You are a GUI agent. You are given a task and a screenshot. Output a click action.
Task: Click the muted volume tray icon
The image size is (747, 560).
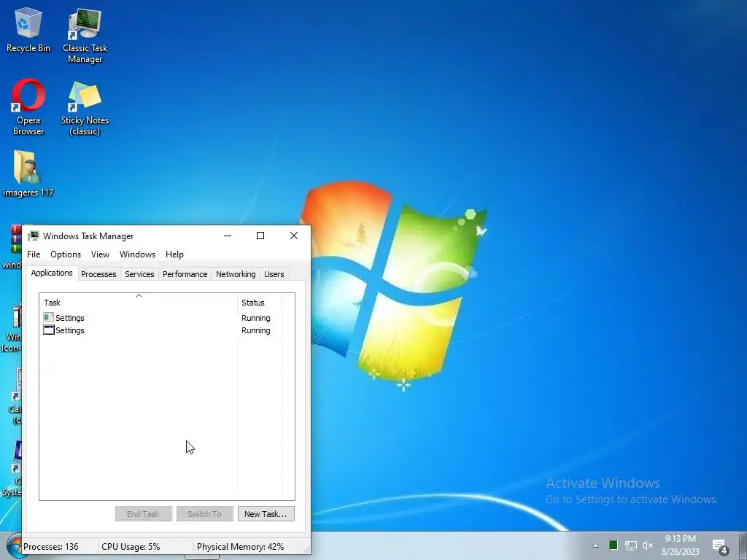648,545
